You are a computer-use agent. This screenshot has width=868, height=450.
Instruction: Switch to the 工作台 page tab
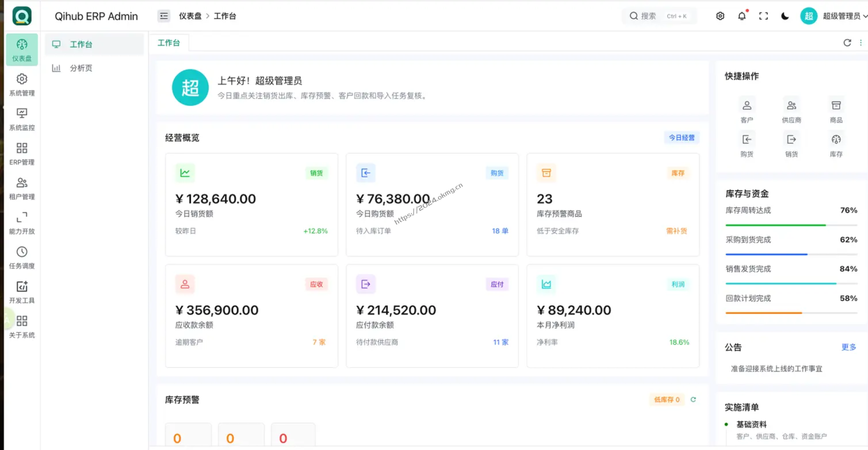pos(169,43)
